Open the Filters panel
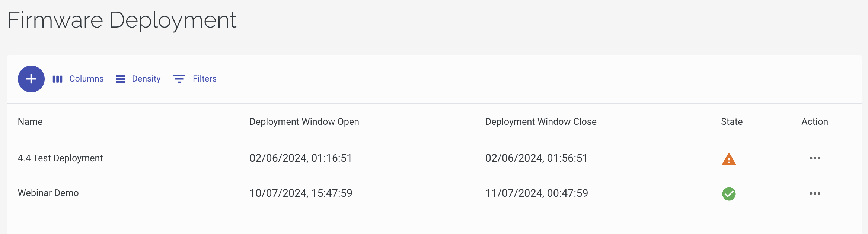Viewport: 868px width, 234px height. [195, 79]
